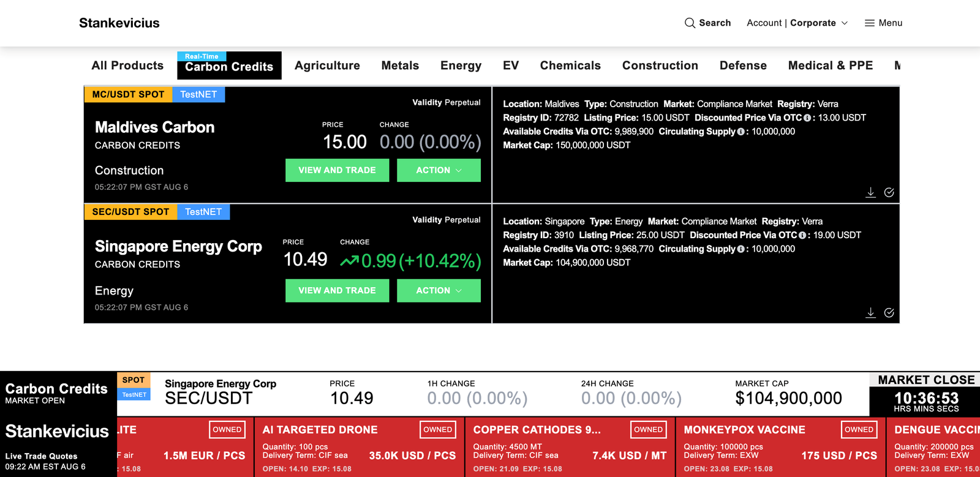Open the AI TARGETED DRONE quote card
980x477 pixels.
[360, 448]
